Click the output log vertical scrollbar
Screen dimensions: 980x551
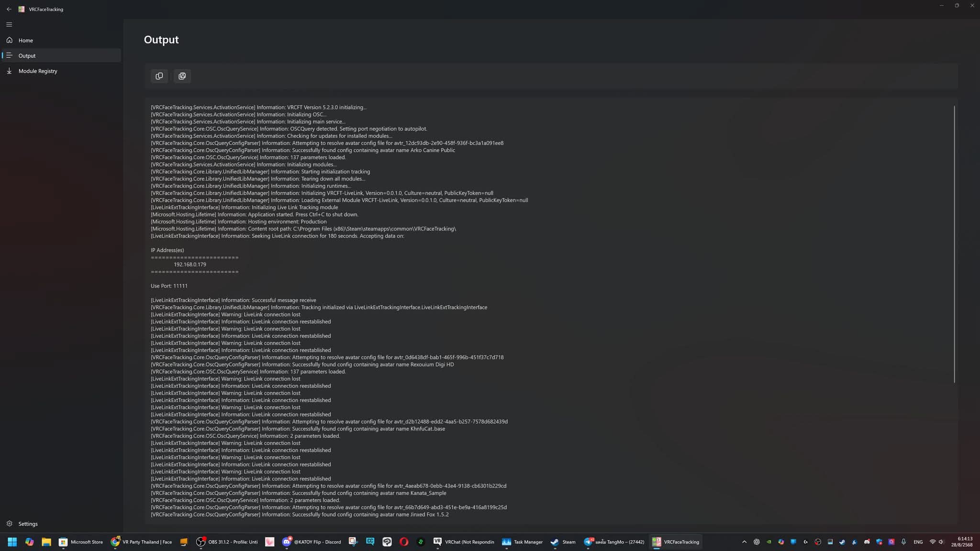coord(954,244)
